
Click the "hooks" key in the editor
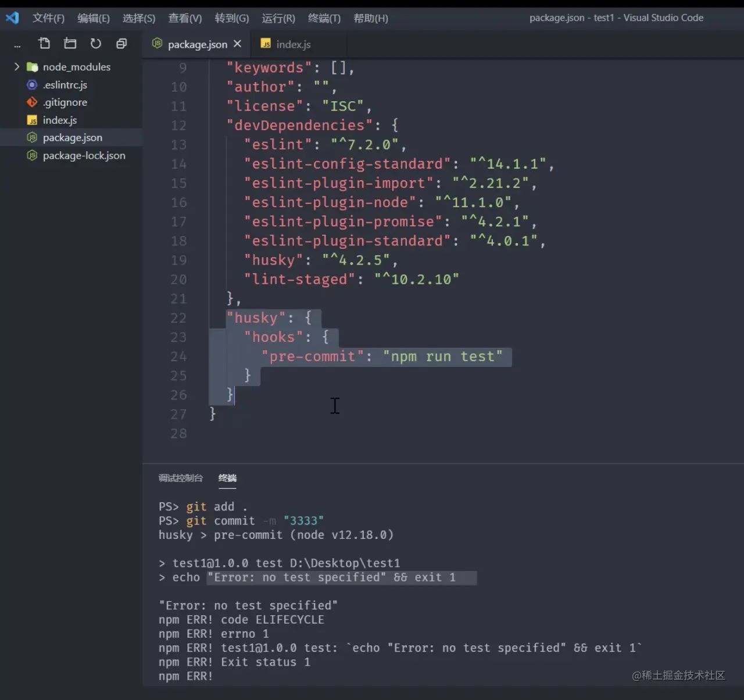click(274, 337)
